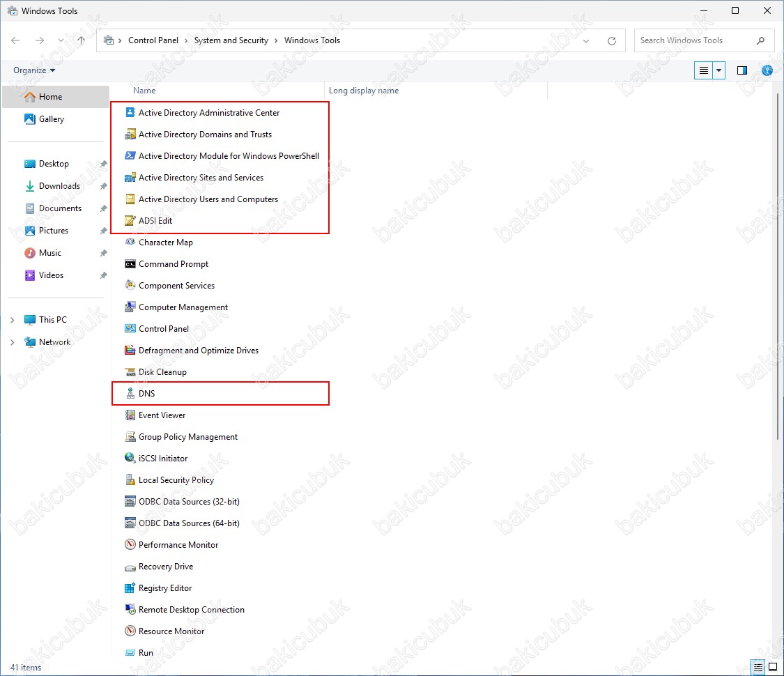Expand chevron after Control Panel breadcrumb
The image size is (784, 676).
(186, 41)
